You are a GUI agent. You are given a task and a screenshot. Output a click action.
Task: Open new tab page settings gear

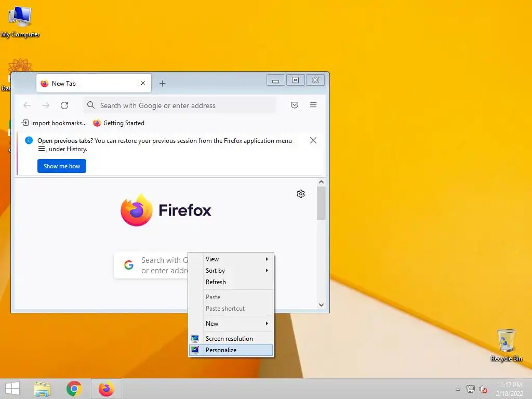click(301, 194)
